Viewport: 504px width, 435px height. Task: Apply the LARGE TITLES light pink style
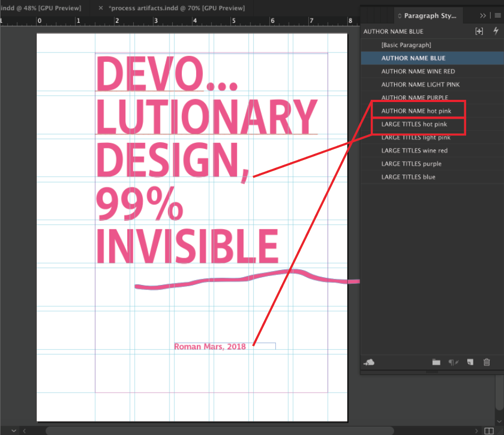[432, 137]
